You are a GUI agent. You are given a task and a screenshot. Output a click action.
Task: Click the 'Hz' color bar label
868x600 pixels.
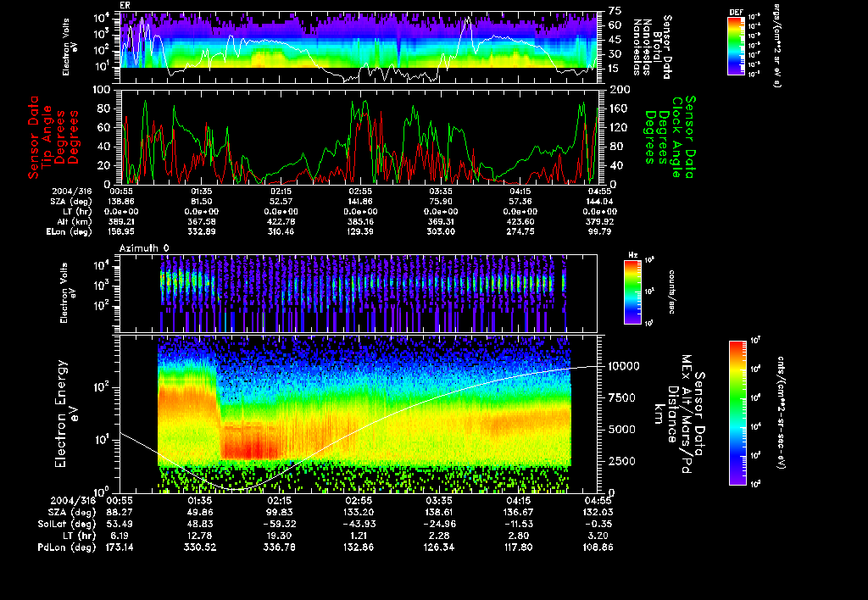pyautogui.click(x=632, y=256)
